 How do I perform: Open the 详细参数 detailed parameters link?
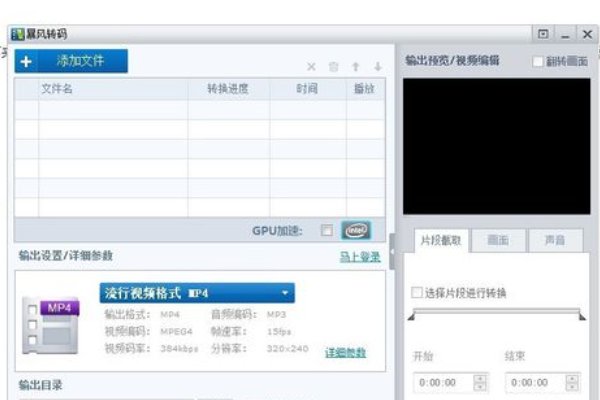pyautogui.click(x=345, y=353)
